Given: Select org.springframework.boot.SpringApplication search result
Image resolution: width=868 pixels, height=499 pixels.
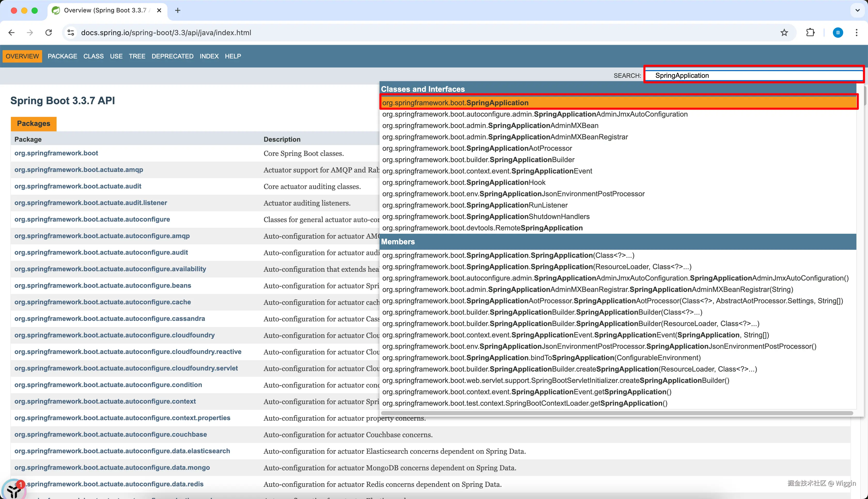Looking at the screenshot, I should click(455, 103).
